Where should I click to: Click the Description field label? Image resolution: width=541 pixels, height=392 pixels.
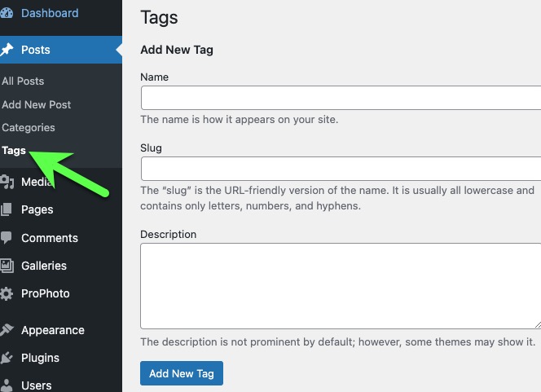(169, 234)
